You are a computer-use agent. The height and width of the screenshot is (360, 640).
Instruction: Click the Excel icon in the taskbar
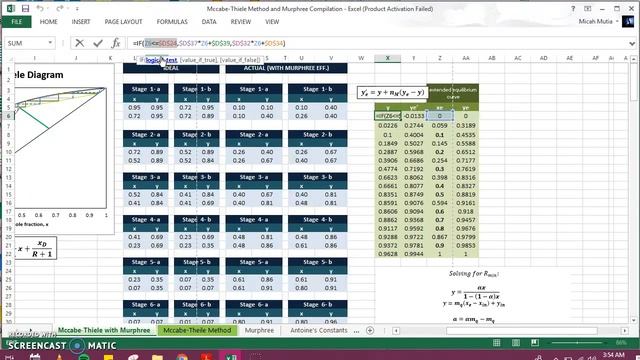[231, 357]
